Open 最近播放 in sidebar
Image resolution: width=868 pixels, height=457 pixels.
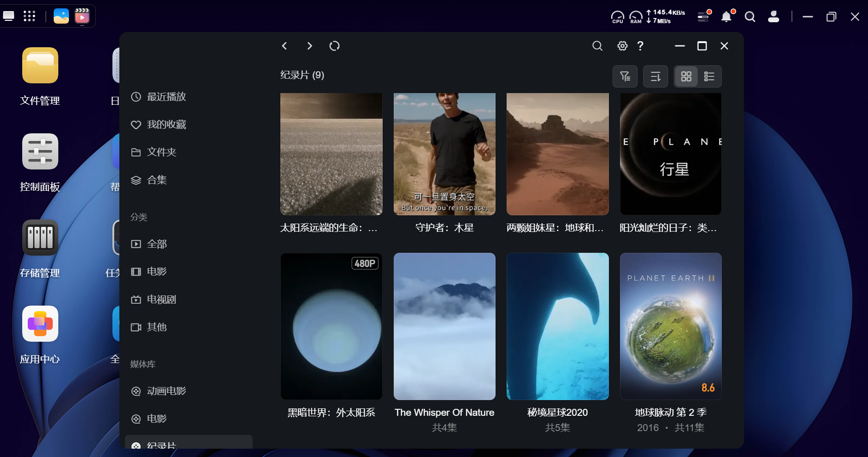188,97
